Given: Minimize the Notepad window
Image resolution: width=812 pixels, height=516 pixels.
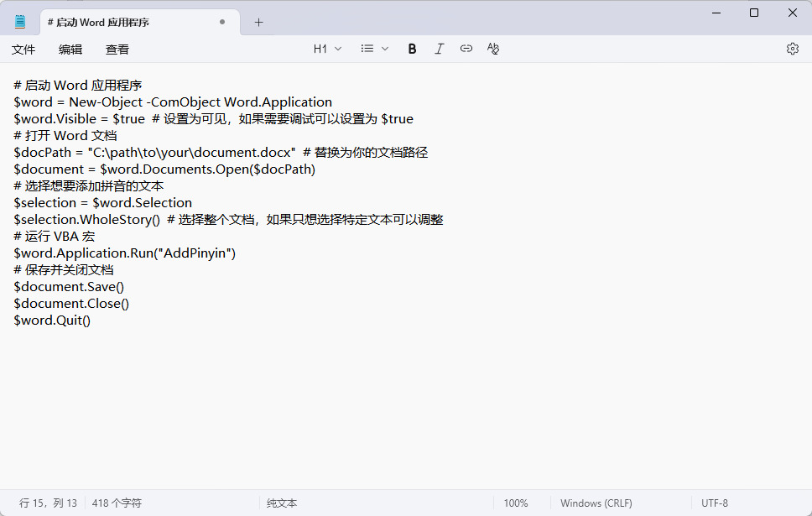Looking at the screenshot, I should point(716,13).
